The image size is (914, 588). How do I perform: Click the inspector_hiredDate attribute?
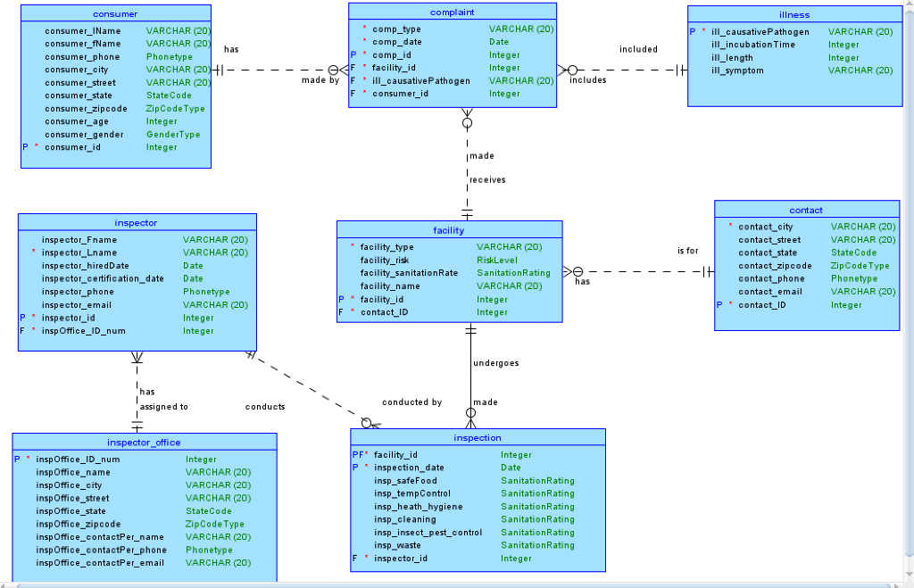coord(85,266)
